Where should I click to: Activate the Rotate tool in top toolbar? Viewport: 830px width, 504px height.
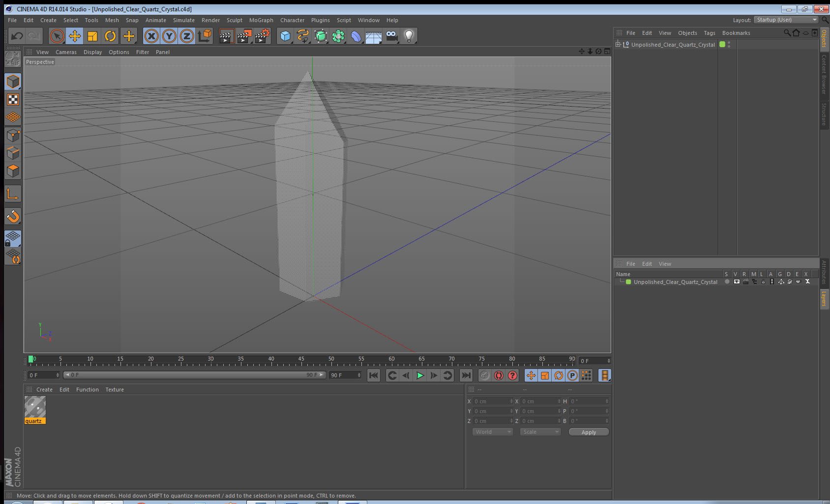(x=110, y=36)
